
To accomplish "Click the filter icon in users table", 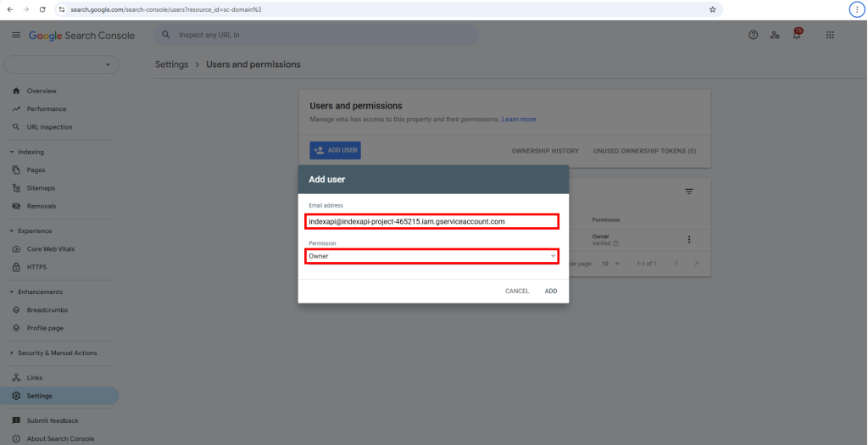I will click(x=689, y=192).
